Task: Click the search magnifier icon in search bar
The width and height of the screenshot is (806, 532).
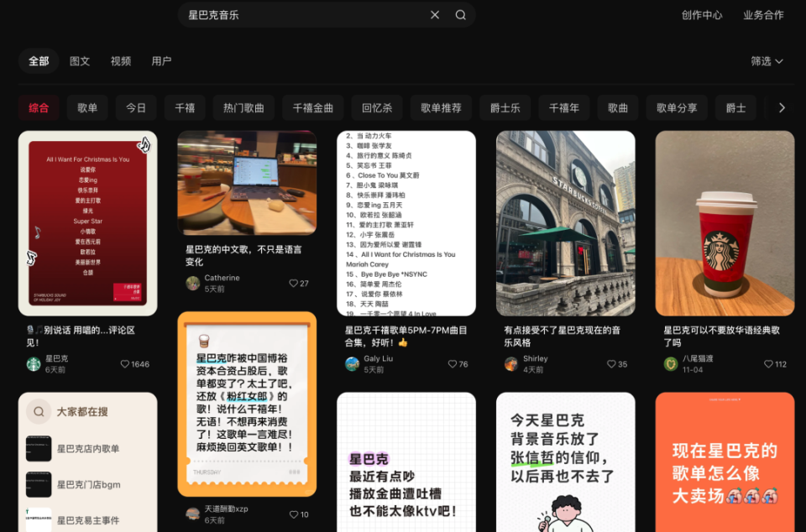Action: pos(458,15)
